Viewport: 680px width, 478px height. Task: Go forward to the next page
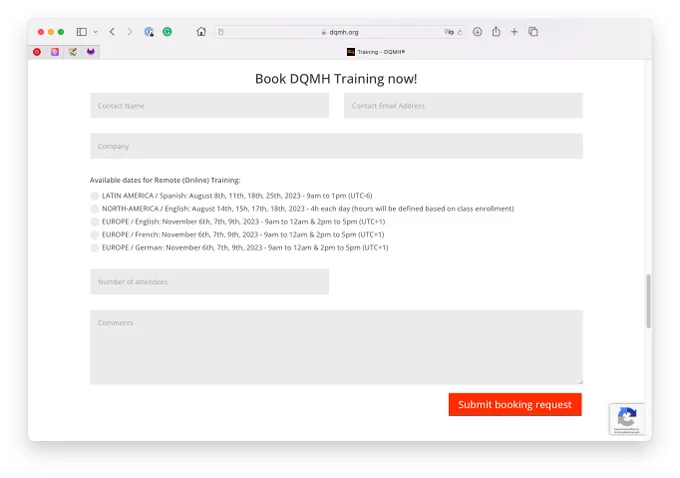(x=129, y=32)
